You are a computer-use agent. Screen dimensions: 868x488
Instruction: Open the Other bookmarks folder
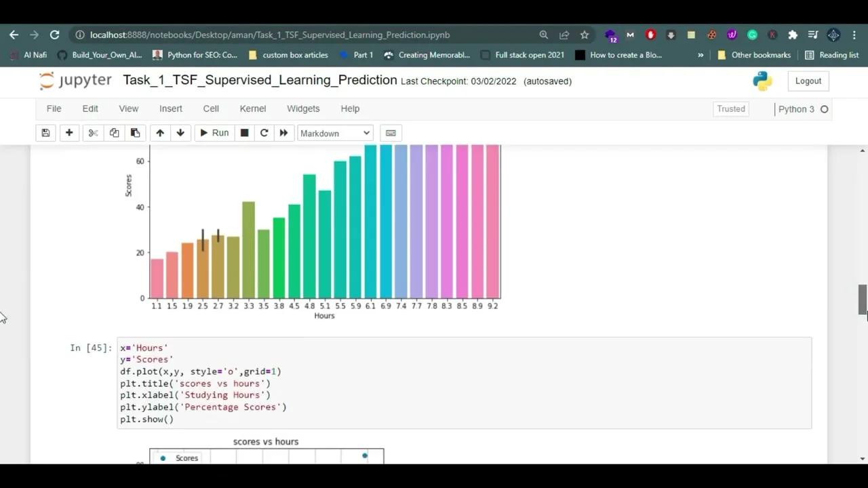click(x=753, y=55)
